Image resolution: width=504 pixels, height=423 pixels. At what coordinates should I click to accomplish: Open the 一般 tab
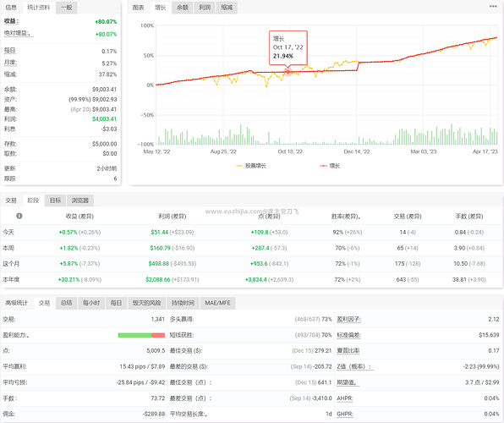(67, 8)
